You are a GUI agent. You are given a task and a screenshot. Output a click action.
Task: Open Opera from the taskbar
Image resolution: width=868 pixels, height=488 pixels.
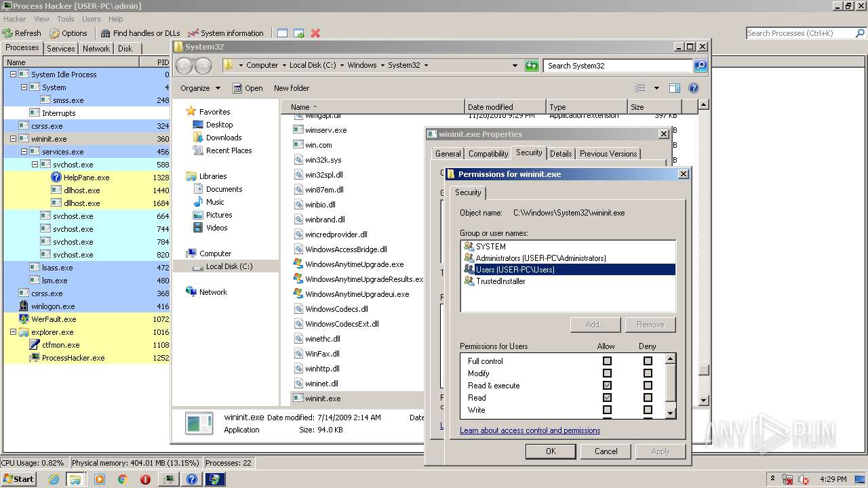[145, 479]
